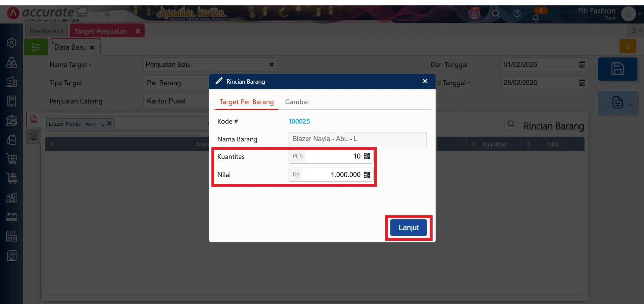Open the notifications bell

pyautogui.click(x=536, y=18)
